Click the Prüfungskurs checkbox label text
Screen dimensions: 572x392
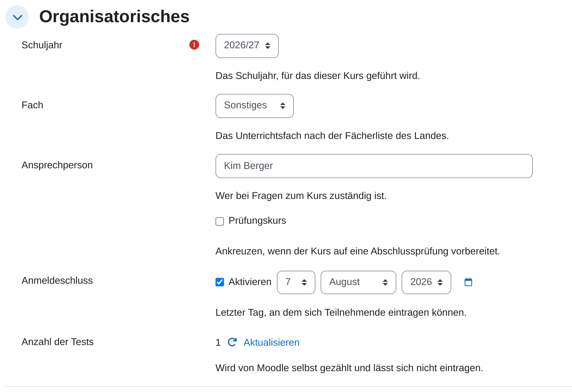[257, 220]
